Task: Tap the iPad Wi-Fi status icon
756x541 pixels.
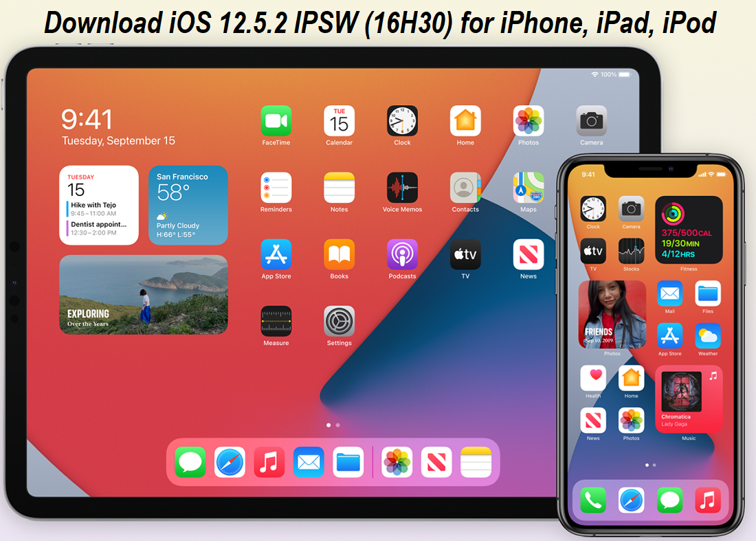Action: (x=595, y=74)
